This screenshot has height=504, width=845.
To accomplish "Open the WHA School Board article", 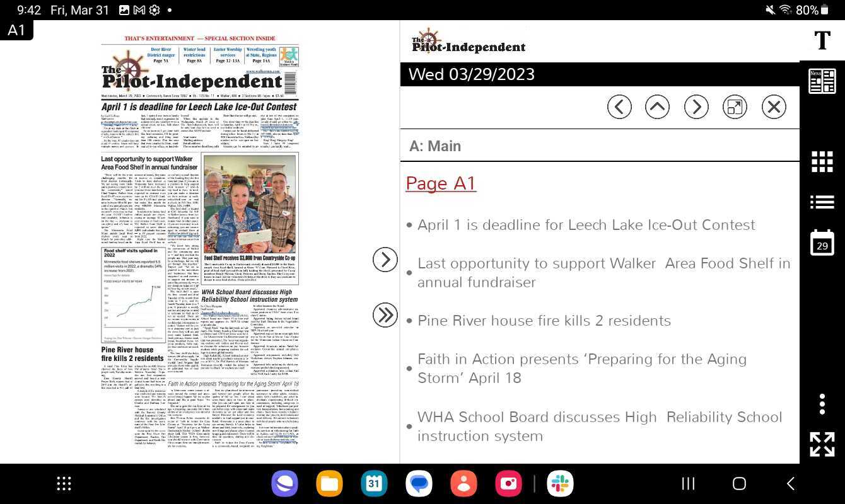I will tap(600, 427).
